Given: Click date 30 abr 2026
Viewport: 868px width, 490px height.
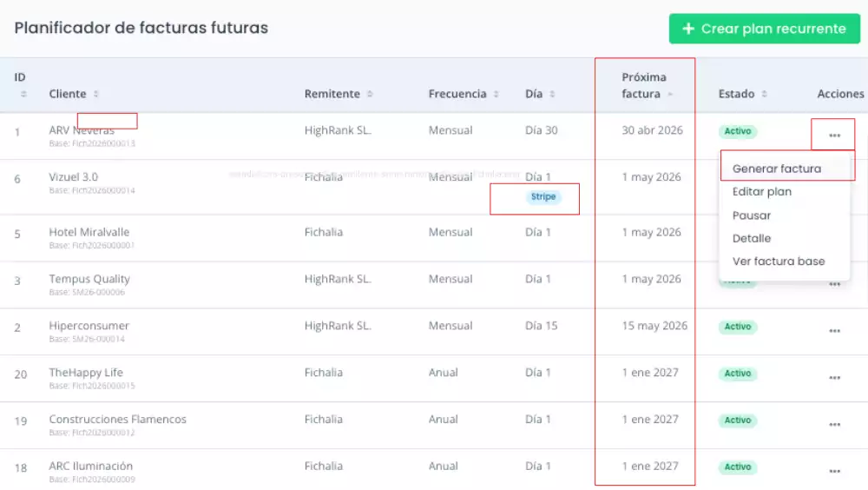Looking at the screenshot, I should pyautogui.click(x=652, y=130).
